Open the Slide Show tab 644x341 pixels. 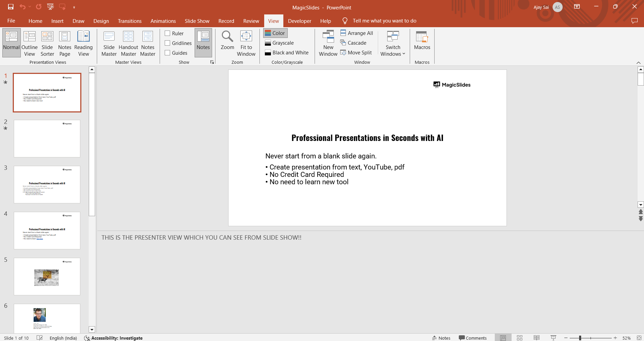[x=197, y=21]
